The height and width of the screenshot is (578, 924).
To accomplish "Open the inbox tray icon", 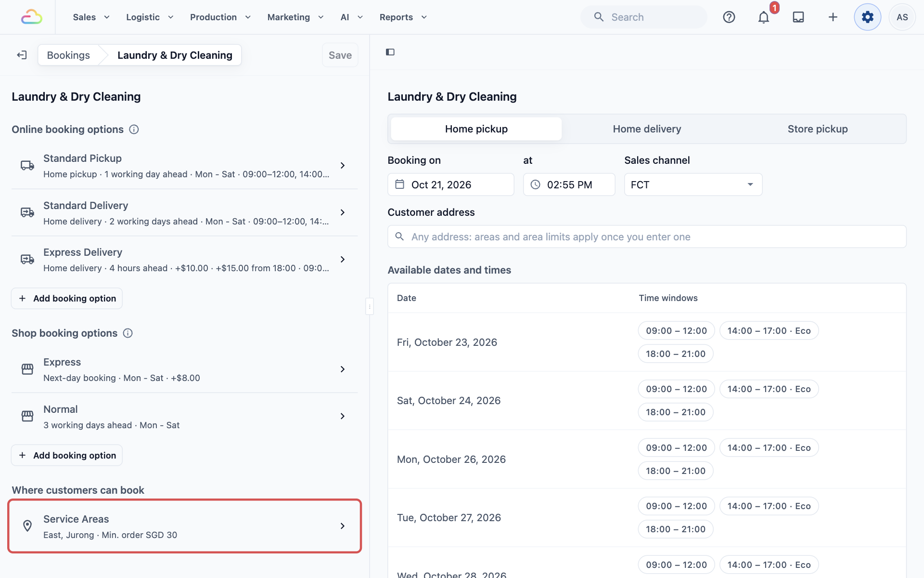I will [798, 17].
